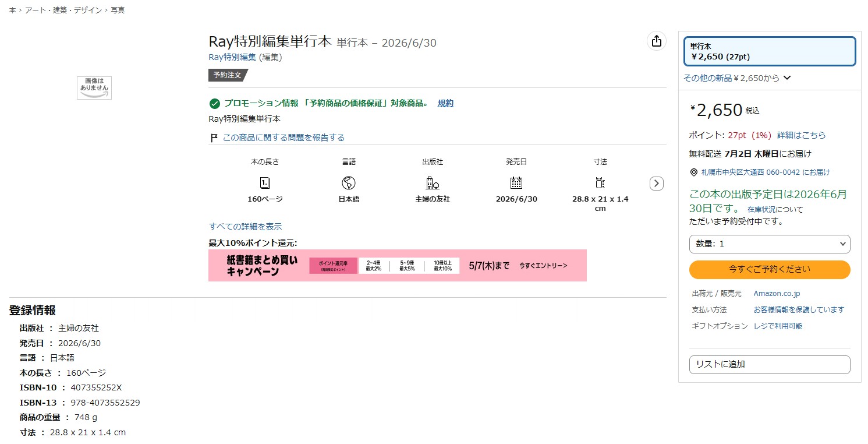Open the '詳細はこちら' points details link
This screenshot has height=444, width=868.
coord(801,135)
